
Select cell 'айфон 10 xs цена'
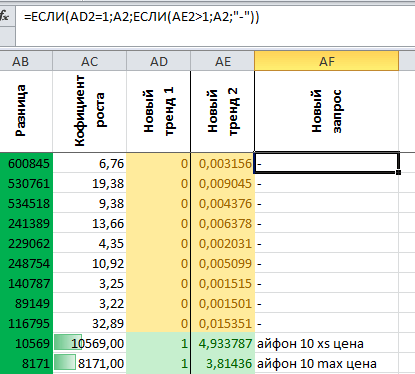(326, 343)
